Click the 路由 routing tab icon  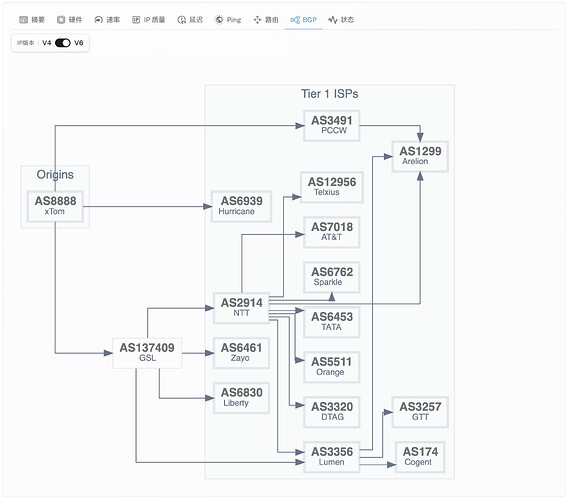coord(257,20)
